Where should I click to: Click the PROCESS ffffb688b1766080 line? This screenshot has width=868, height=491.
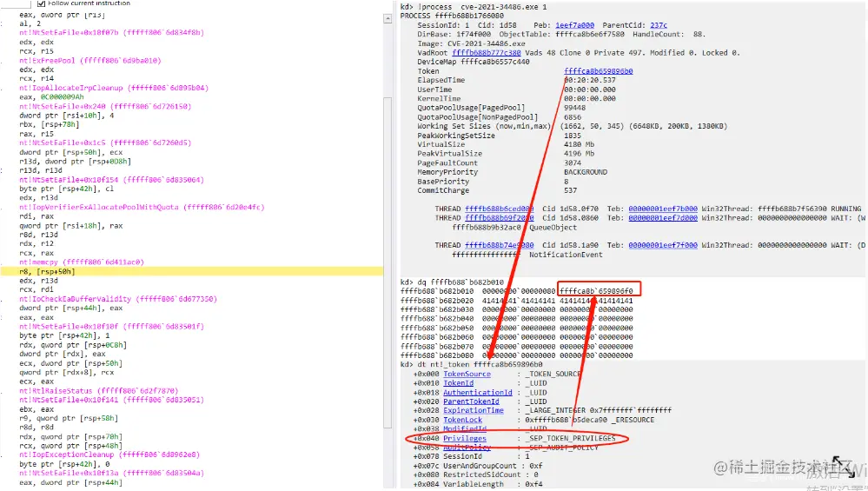click(452, 16)
